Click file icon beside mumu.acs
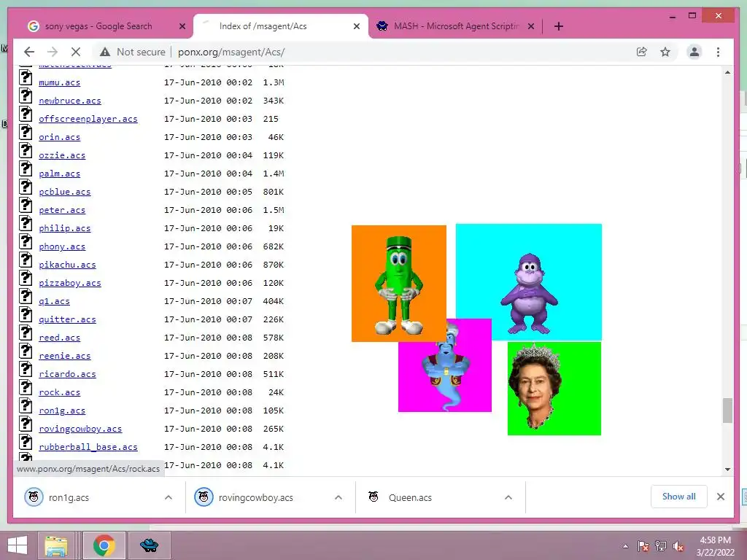The image size is (747, 560). click(26, 77)
